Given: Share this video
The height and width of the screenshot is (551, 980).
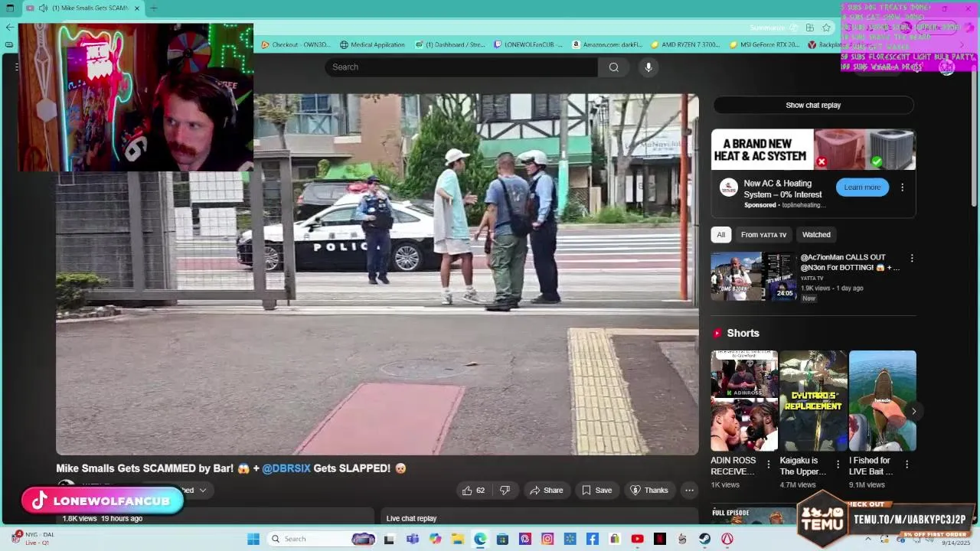Looking at the screenshot, I should tap(547, 491).
